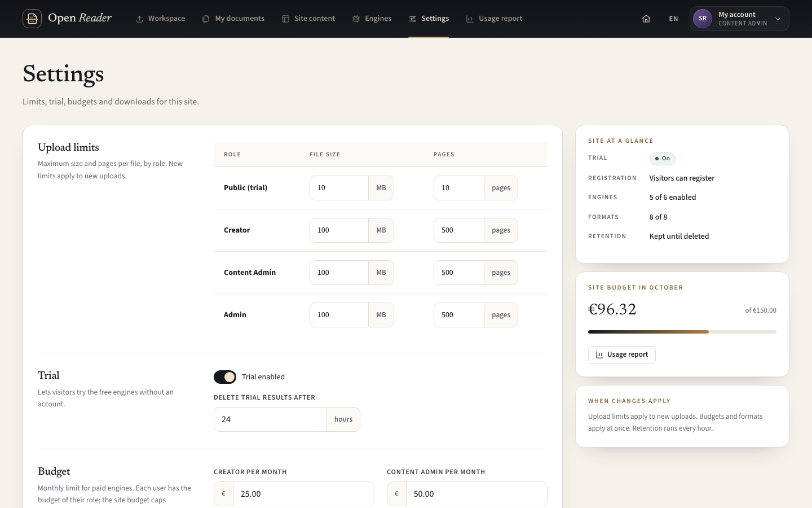Open the Site content tab
The width and height of the screenshot is (812, 508).
308,19
